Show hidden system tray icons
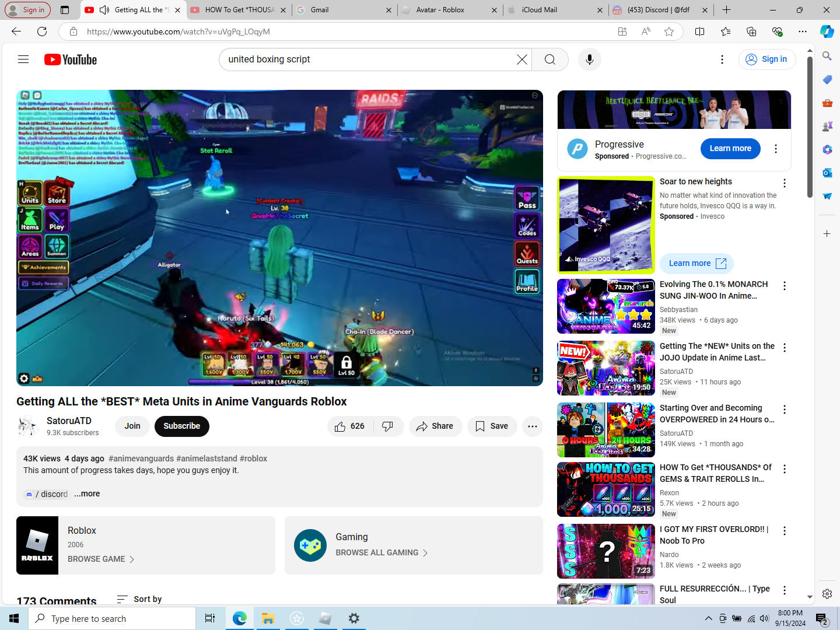The image size is (840, 630). 708,618
